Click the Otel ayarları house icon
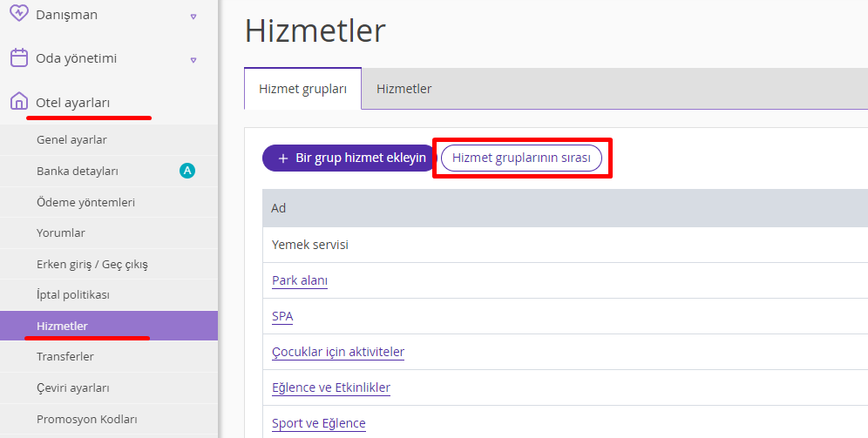 pos(19,101)
